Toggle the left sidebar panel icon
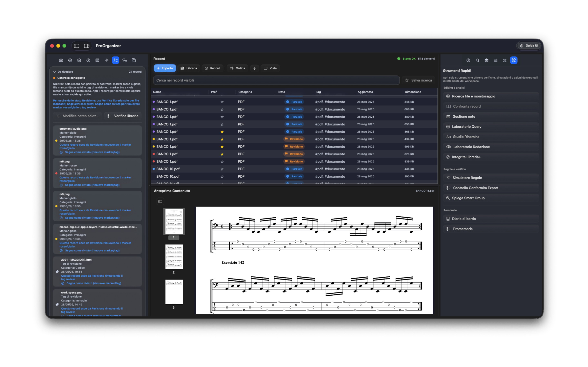This screenshot has width=588, height=367. coord(77,46)
